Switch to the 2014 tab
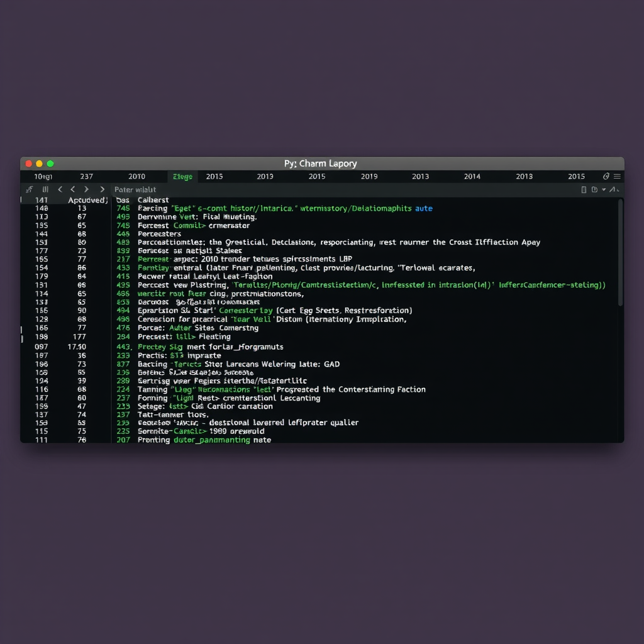Screen dimensions: 644x644 472,176
